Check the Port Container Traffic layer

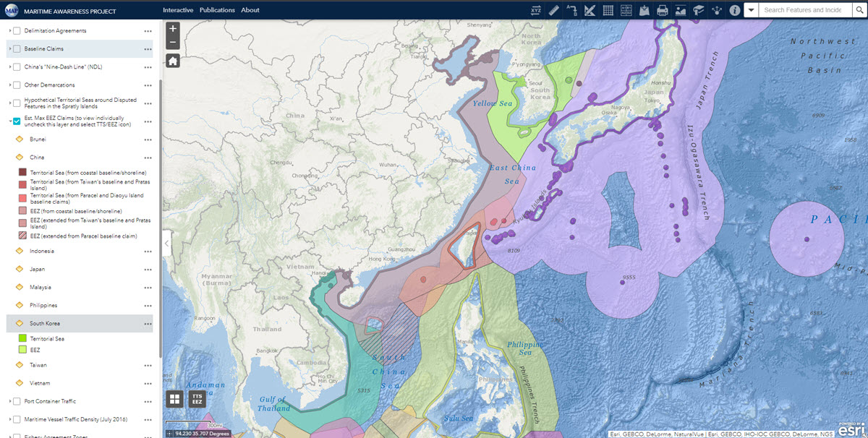tap(17, 400)
